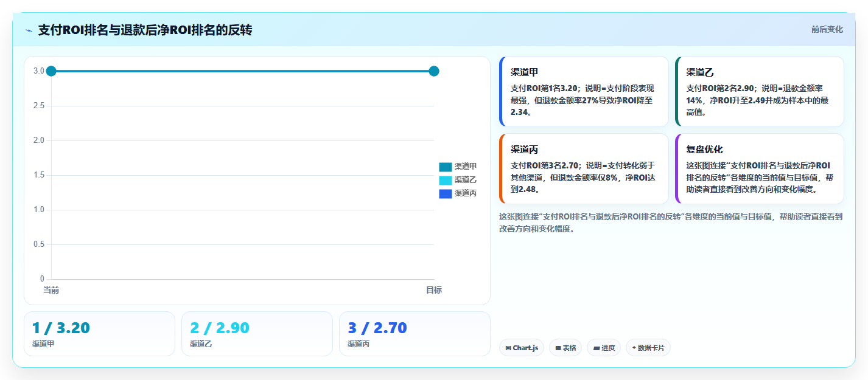Open the 1 / 3.20 渠道甲 stat card
This screenshot has height=380, width=868.
(x=99, y=334)
